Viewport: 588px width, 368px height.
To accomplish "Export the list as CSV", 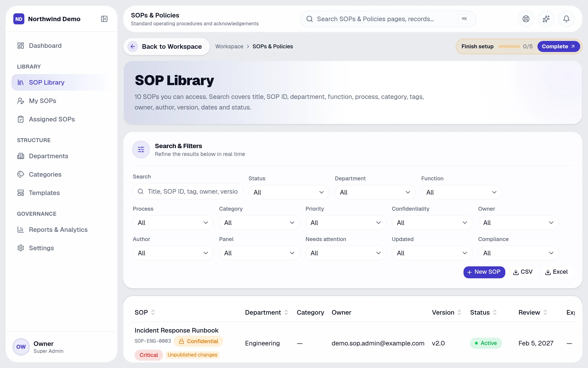I will [523, 272].
